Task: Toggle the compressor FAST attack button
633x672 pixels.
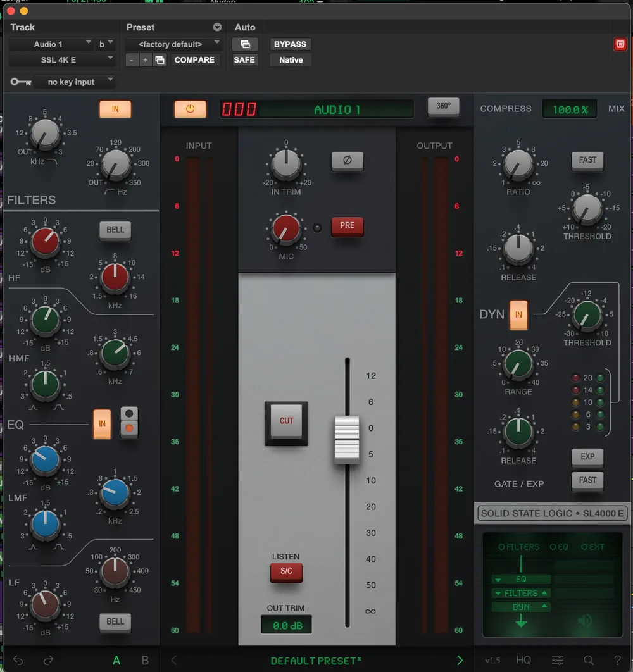Action: point(587,160)
